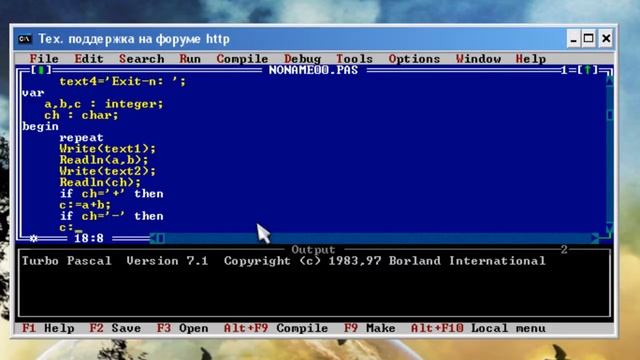640x360 pixels.
Task: Click the 'var' keyword line
Action: [33, 93]
